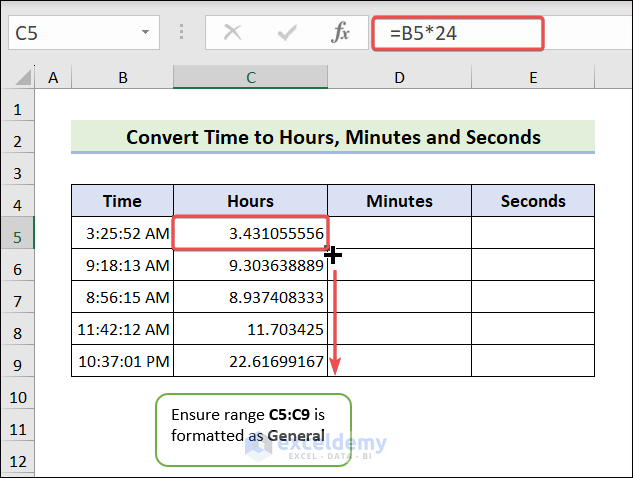Viewport: 633px width, 478px height.
Task: Select column D header
Action: (x=399, y=77)
